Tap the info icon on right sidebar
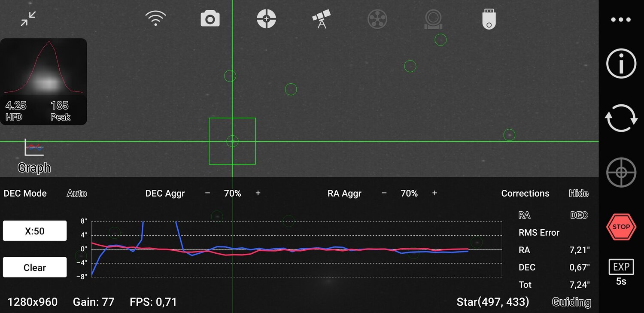Image resolution: width=644 pixels, height=313 pixels. pyautogui.click(x=620, y=63)
